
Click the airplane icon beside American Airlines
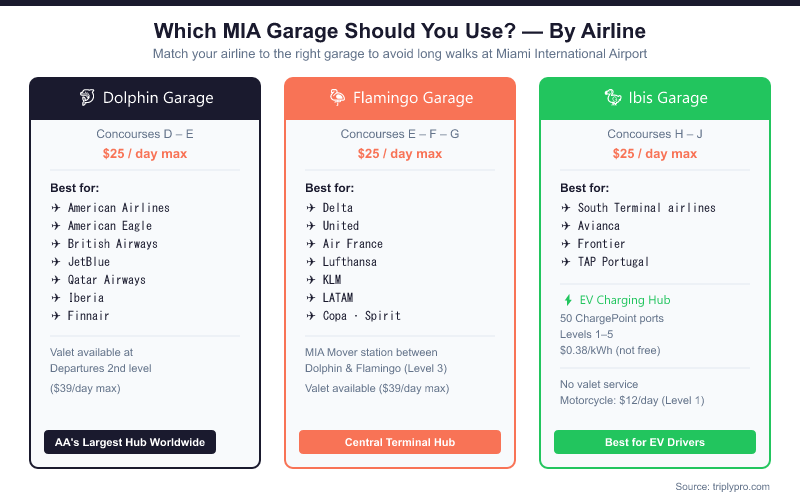[56, 208]
